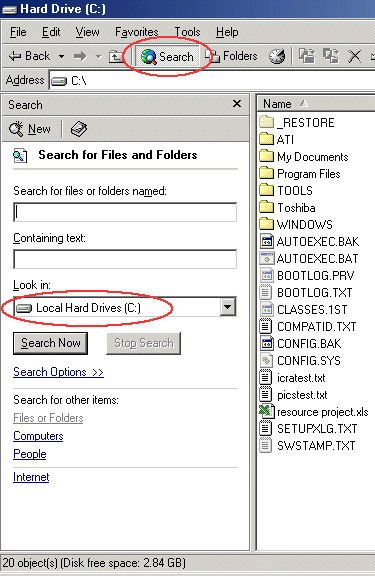Click the Files or Folders link
This screenshot has width=375, height=576.
click(x=48, y=418)
